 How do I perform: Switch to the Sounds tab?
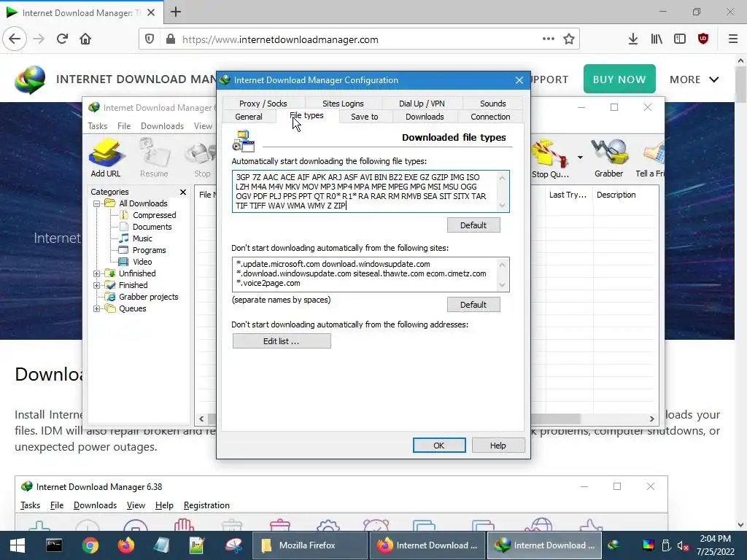pyautogui.click(x=492, y=104)
